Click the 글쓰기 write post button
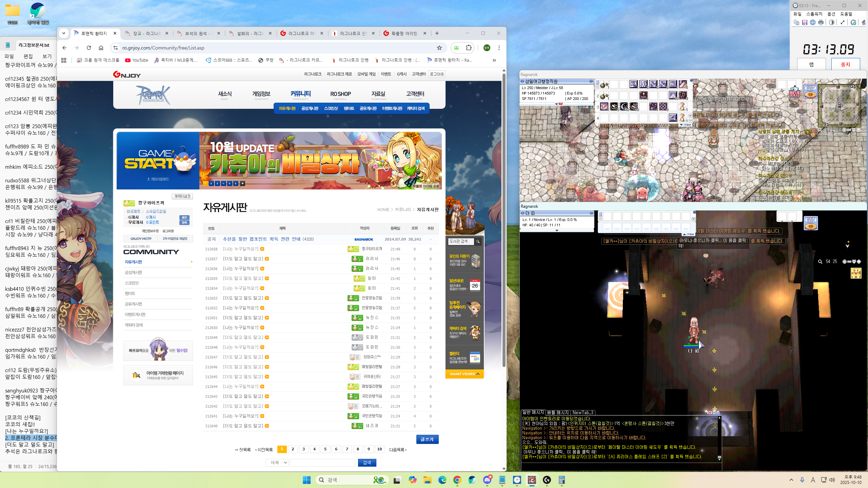868x488 pixels. pyautogui.click(x=427, y=439)
